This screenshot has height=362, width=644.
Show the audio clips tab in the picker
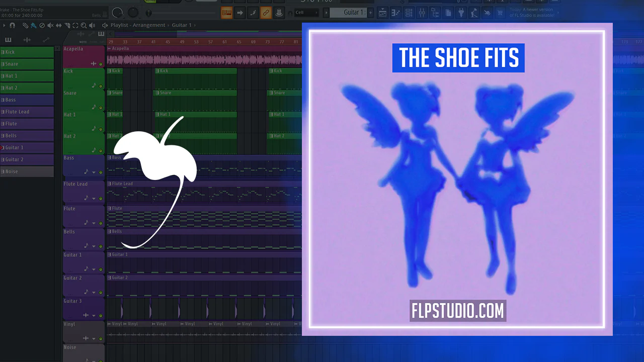[27, 40]
